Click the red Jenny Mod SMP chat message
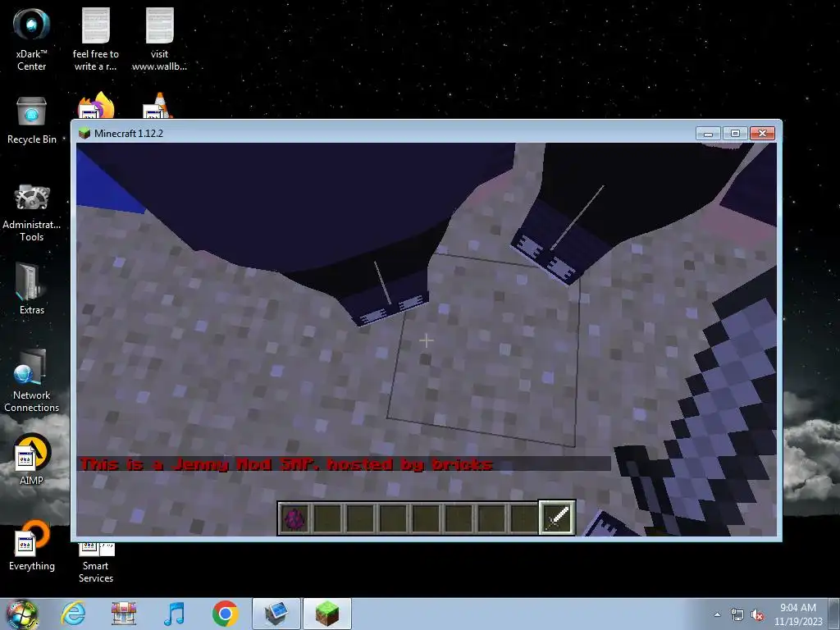The height and width of the screenshot is (630, 840). pos(286,464)
